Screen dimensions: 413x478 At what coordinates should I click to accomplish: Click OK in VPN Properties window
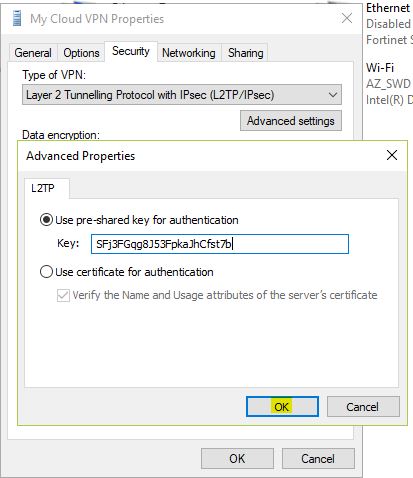237,459
